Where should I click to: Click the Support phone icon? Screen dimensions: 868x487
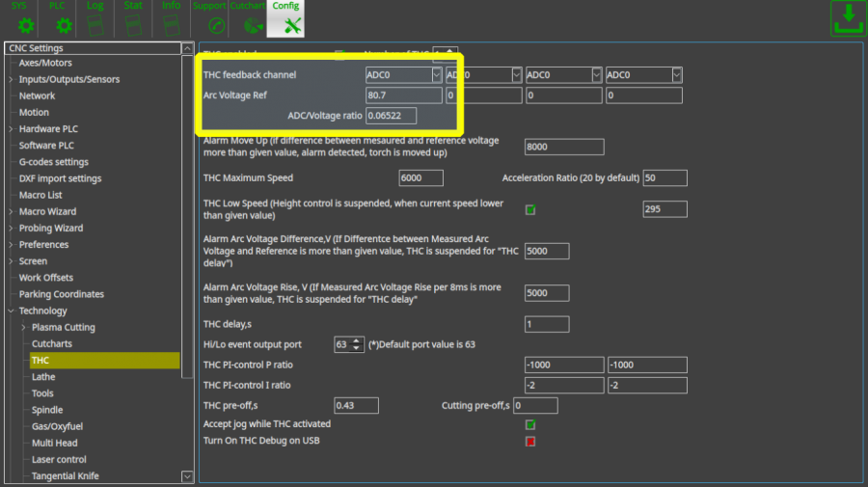pos(215,25)
